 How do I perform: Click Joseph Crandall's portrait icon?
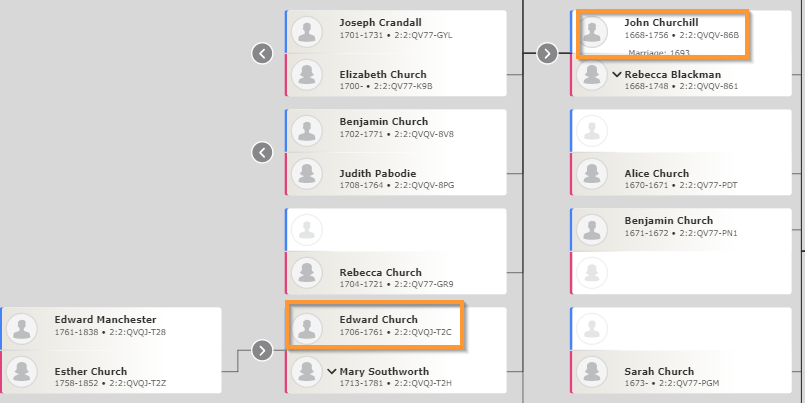pyautogui.click(x=306, y=32)
